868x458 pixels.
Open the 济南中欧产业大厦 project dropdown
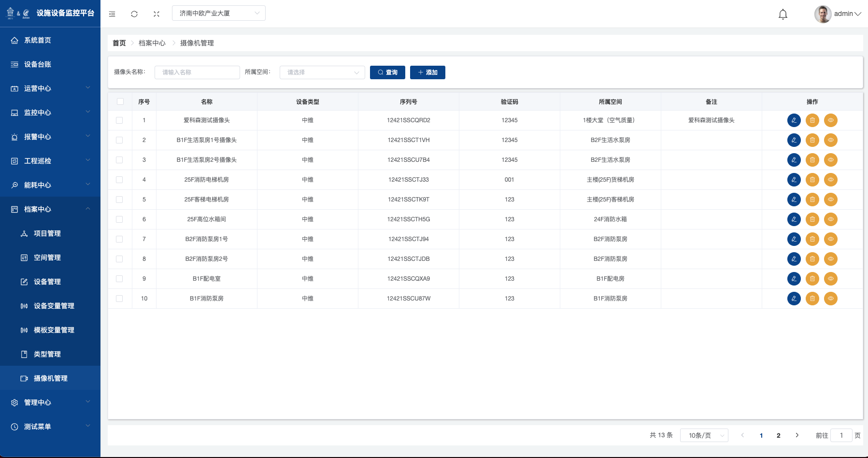point(218,13)
